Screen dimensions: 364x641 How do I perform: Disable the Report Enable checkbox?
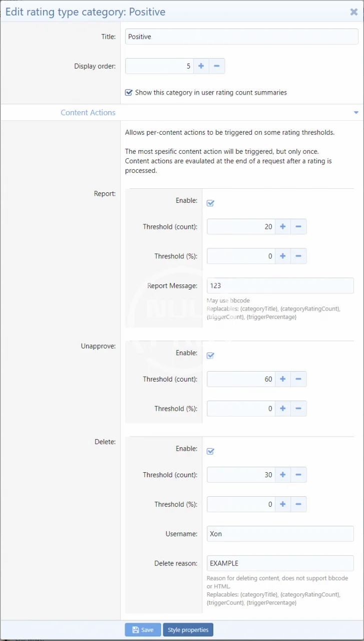(x=211, y=203)
